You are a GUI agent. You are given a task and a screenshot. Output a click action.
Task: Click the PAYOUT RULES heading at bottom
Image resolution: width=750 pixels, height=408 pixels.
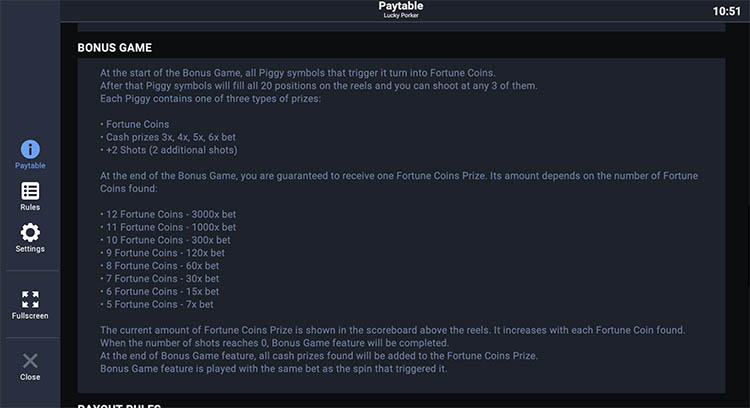118,405
